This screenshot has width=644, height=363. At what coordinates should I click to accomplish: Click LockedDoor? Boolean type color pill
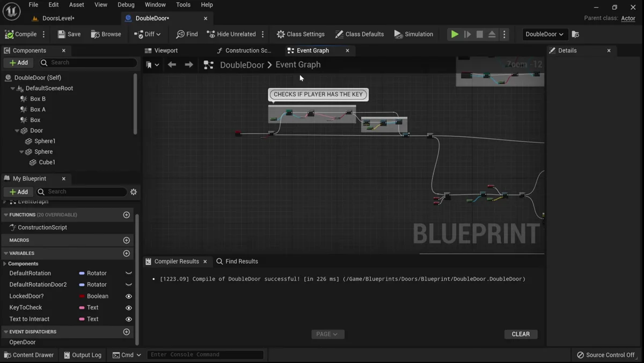(x=82, y=296)
